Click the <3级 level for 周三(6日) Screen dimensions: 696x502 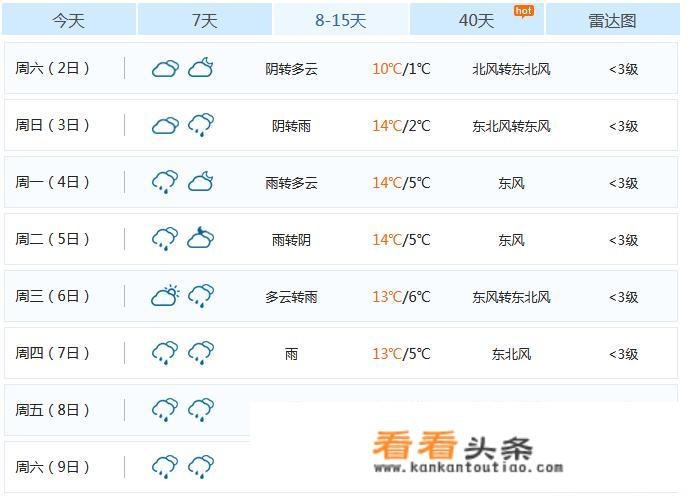[x=624, y=297]
